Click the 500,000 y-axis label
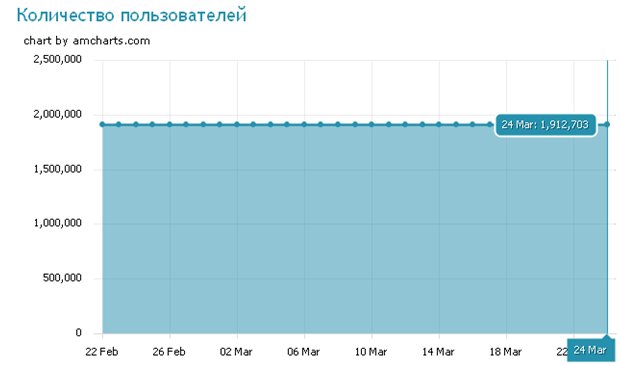The width and height of the screenshot is (620, 366). coord(62,278)
